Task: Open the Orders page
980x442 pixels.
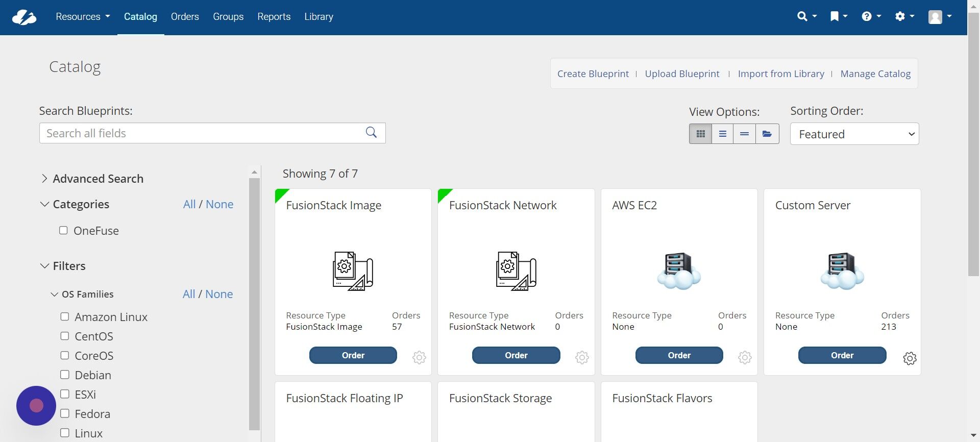Action: 185,17
